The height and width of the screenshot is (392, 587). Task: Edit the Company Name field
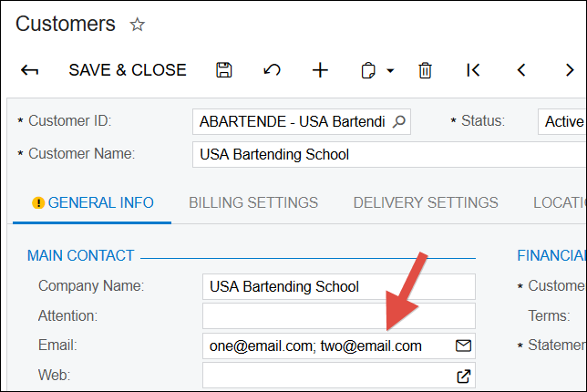pyautogui.click(x=339, y=287)
